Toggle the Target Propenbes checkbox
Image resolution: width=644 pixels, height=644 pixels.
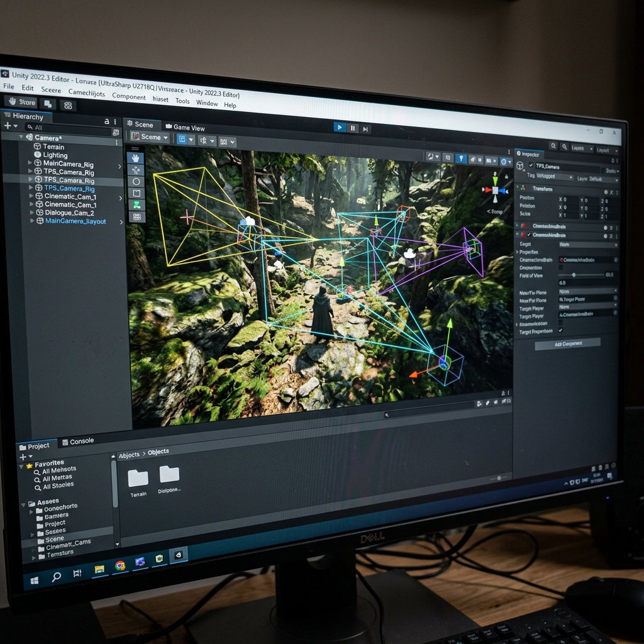pyautogui.click(x=560, y=330)
